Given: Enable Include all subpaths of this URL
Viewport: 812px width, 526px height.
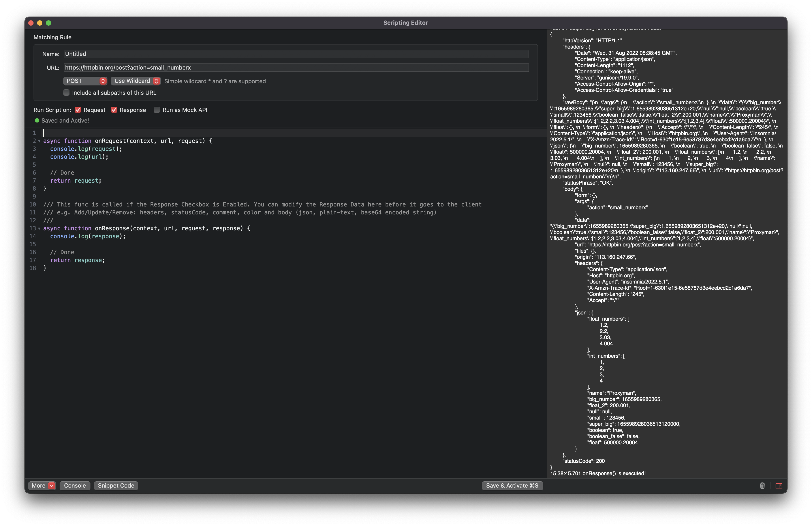Looking at the screenshot, I should coord(66,93).
